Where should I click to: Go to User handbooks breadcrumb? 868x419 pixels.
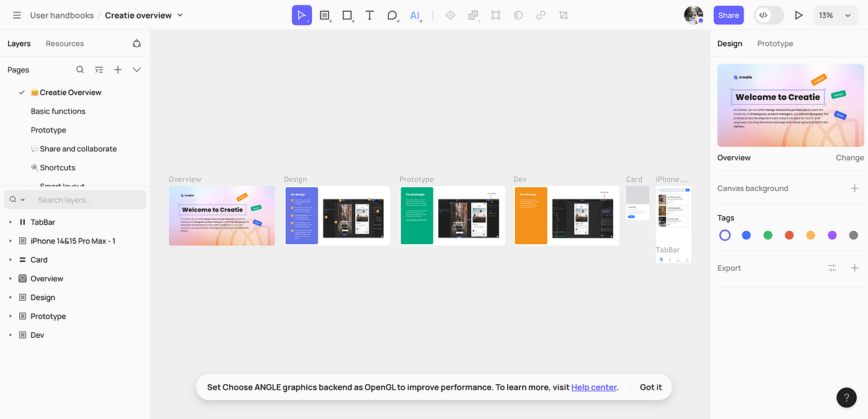[62, 15]
